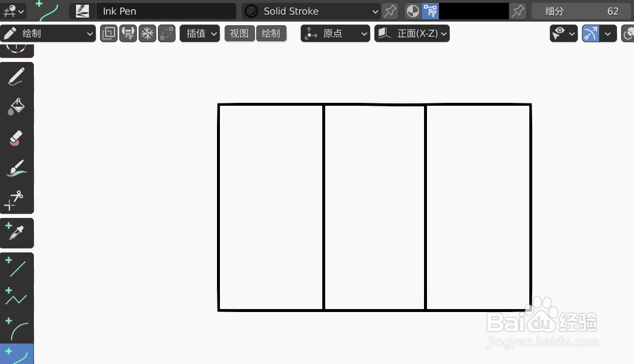
Task: Expand the gizmo options arrow
Action: click(x=608, y=33)
